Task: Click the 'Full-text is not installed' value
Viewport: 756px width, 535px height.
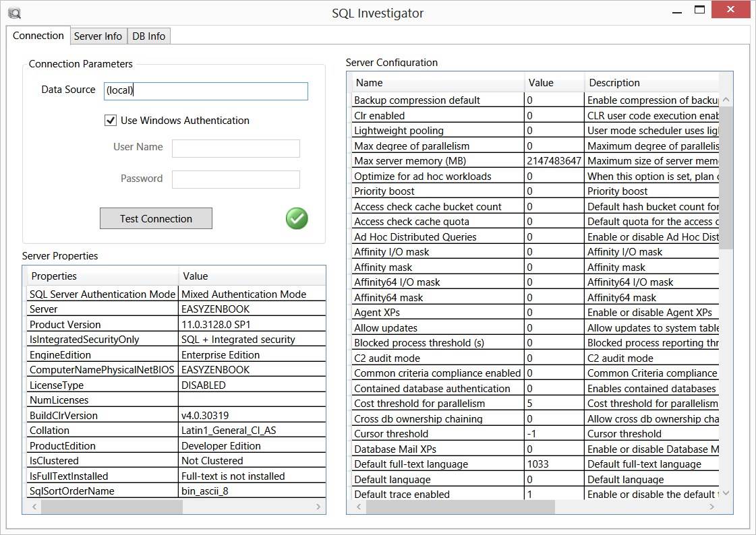Action: tap(252, 476)
